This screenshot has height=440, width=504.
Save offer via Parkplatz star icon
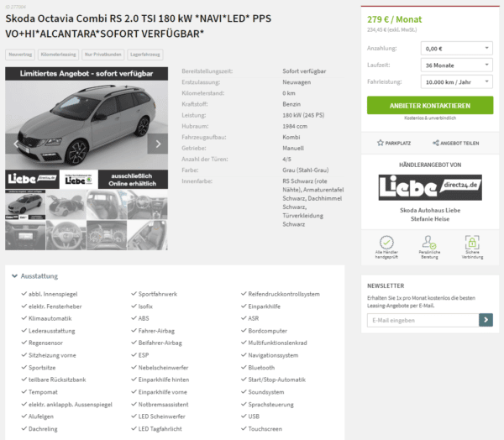coord(381,143)
